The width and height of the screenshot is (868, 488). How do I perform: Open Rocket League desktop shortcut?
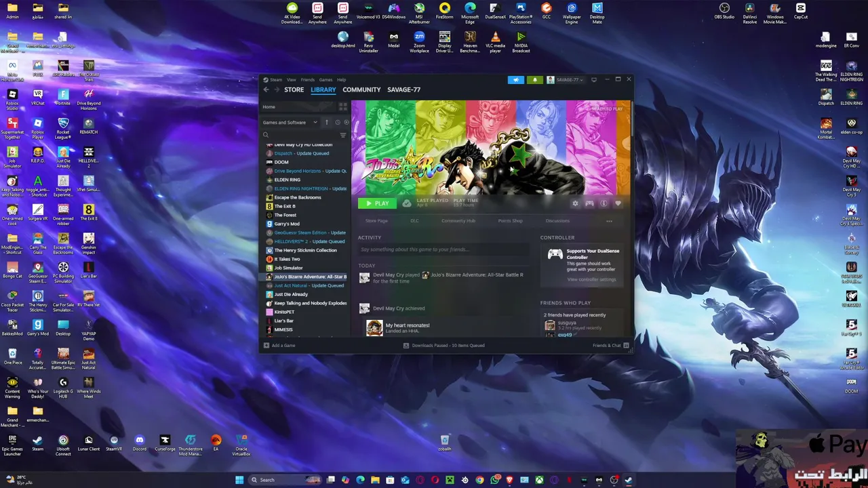pos(63,127)
